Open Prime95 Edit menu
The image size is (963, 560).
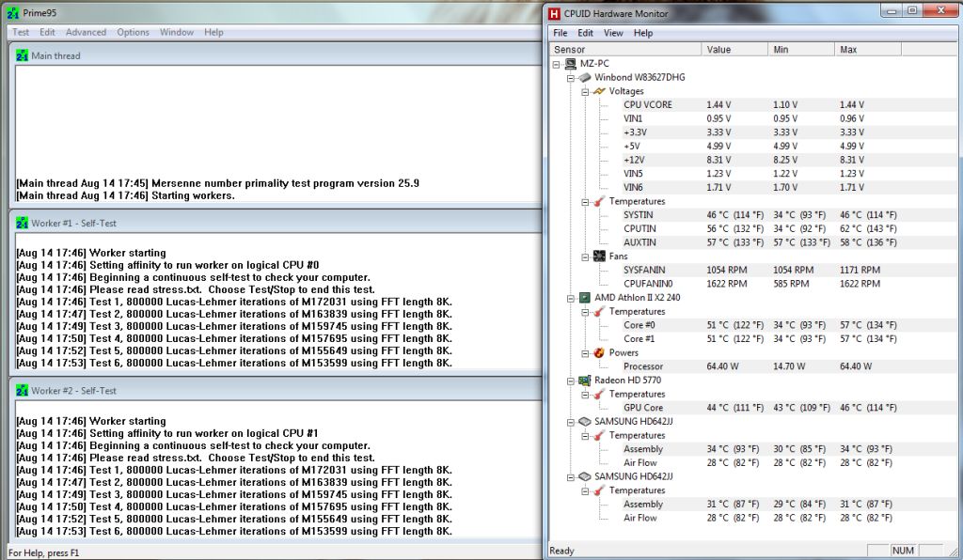[47, 32]
